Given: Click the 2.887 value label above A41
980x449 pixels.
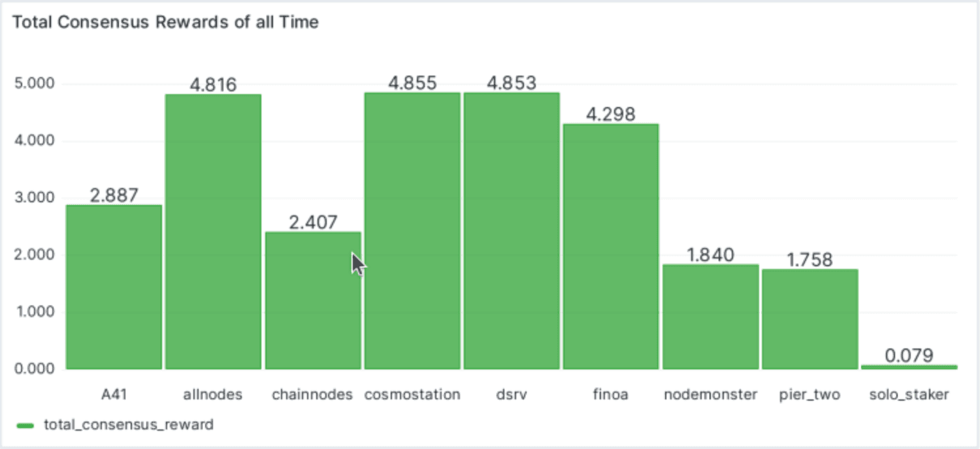Looking at the screenshot, I should (114, 195).
